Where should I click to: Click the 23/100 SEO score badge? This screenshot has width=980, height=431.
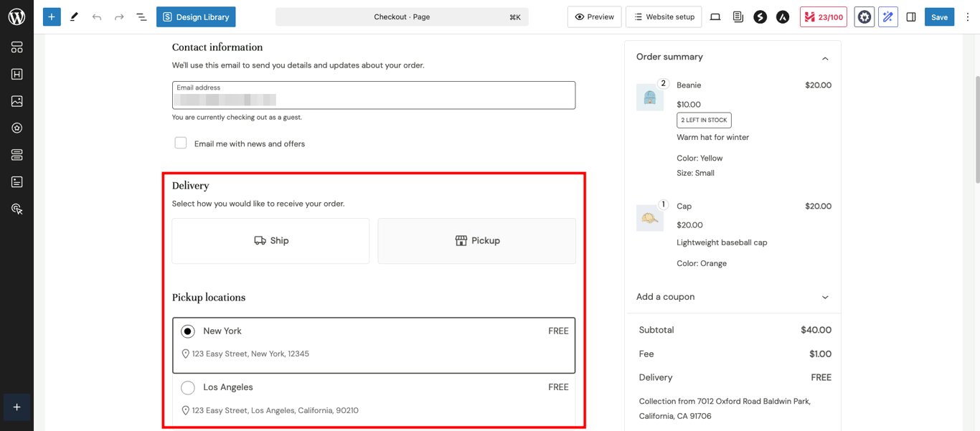(823, 16)
